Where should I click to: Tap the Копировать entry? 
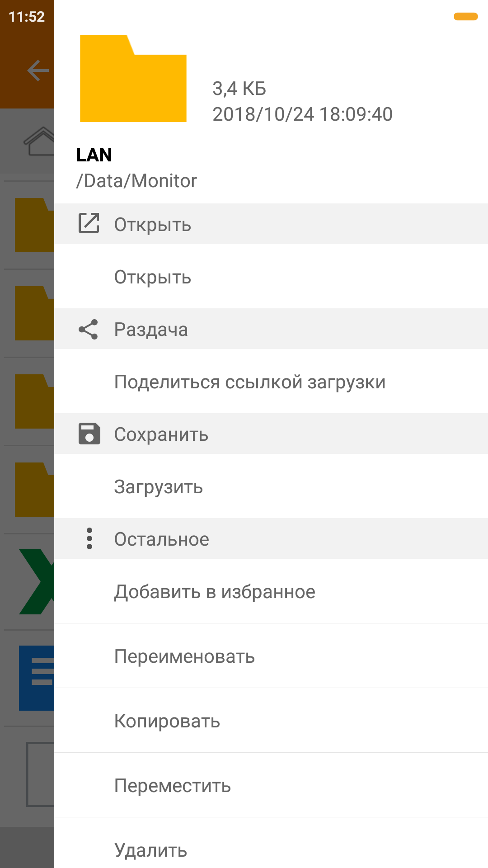click(x=167, y=721)
